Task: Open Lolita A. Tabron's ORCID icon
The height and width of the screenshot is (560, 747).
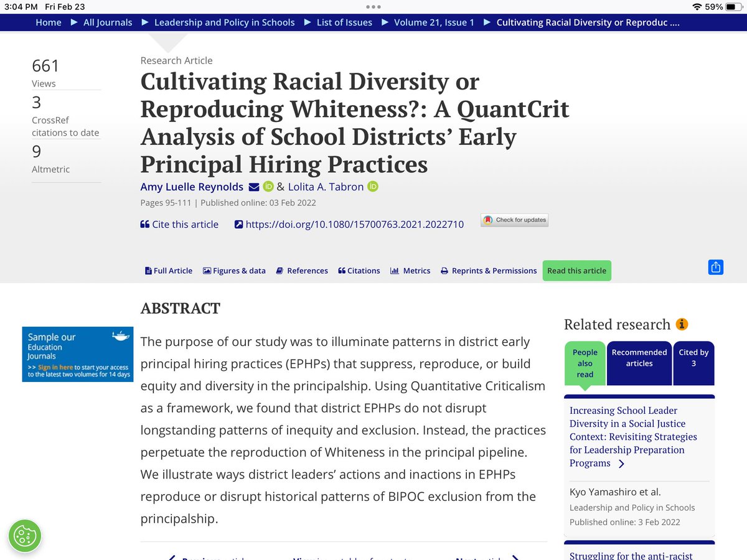Action: point(373,186)
